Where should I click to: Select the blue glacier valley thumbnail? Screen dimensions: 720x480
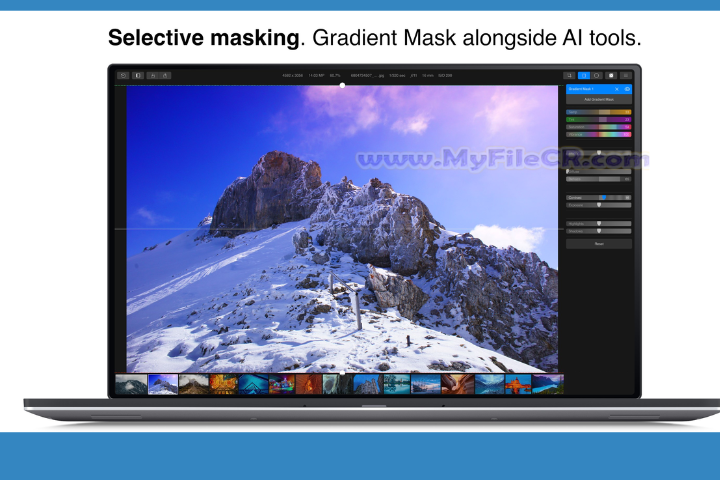(489, 384)
